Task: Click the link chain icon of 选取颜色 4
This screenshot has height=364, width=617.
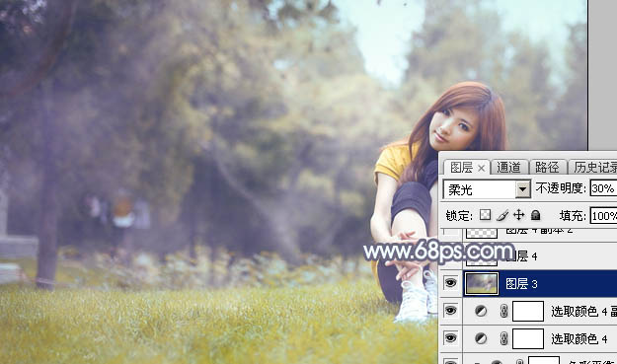Action: [503, 338]
